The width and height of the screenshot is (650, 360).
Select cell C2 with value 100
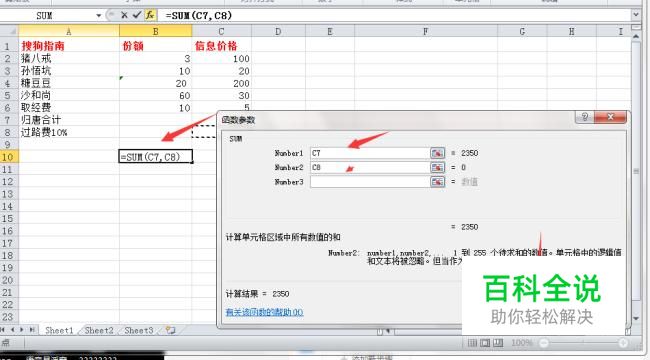[221, 58]
